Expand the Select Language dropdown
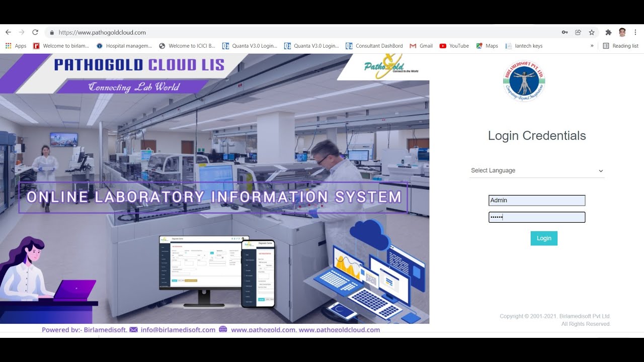This screenshot has height=362, width=644. [537, 170]
